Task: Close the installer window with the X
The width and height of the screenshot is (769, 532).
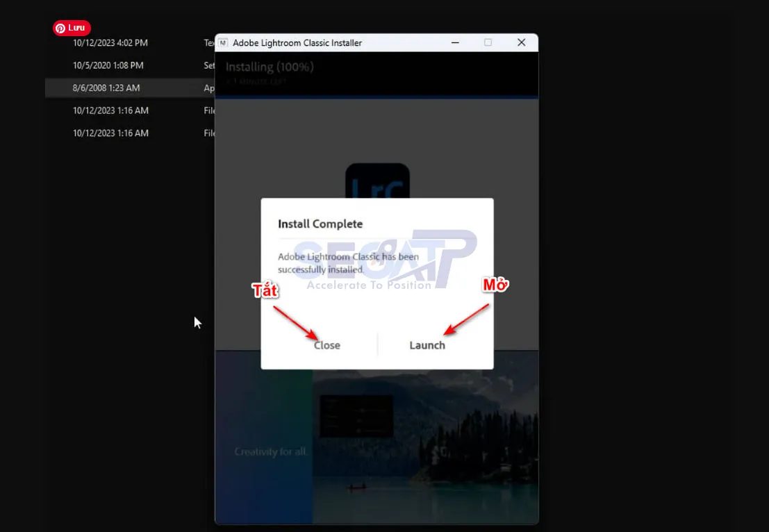Action: 521,43
